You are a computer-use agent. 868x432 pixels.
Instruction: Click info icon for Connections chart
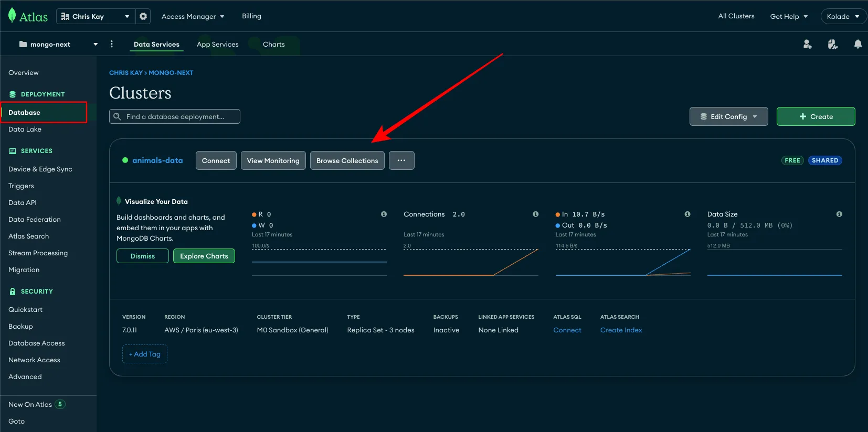coord(535,214)
